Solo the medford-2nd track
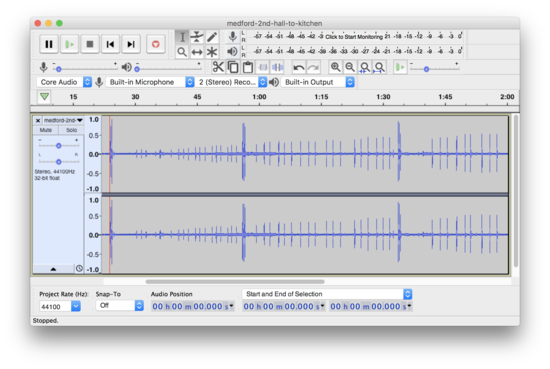550x369 pixels. (x=72, y=130)
